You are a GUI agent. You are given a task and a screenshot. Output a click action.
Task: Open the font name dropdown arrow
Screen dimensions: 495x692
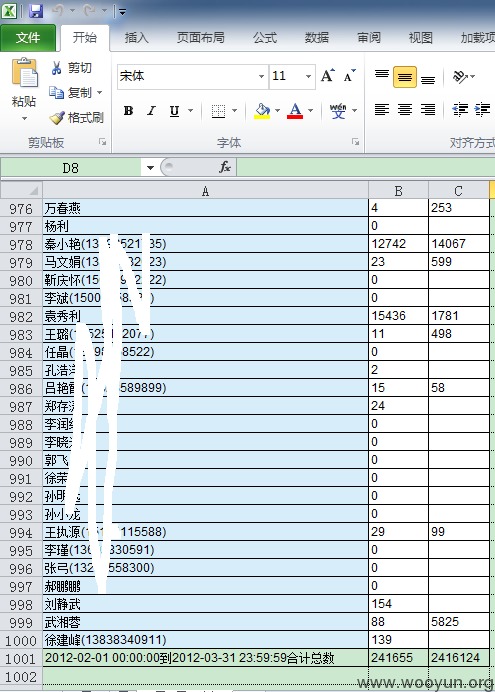[x=262, y=76]
